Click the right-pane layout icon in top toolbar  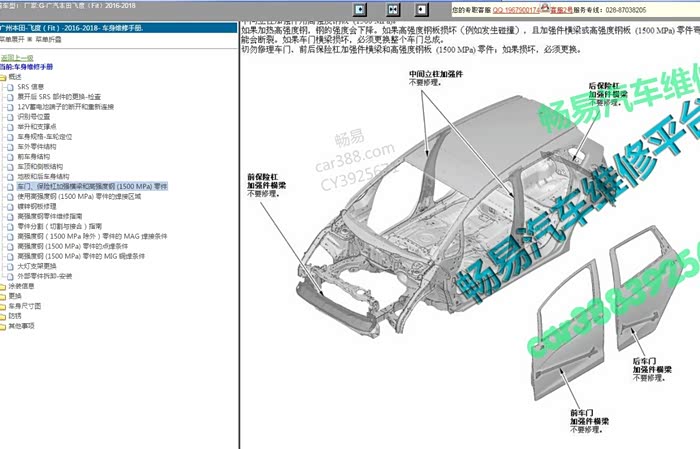(x=422, y=9)
